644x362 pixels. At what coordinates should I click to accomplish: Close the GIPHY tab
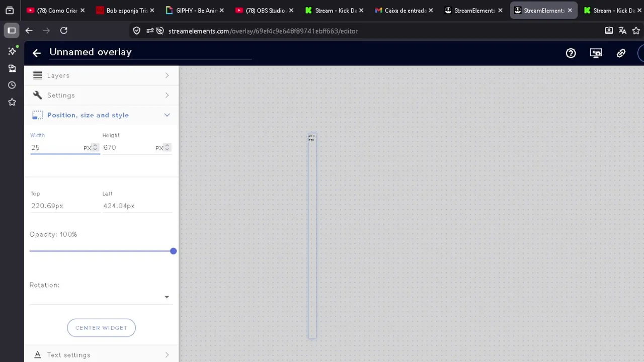tap(221, 11)
